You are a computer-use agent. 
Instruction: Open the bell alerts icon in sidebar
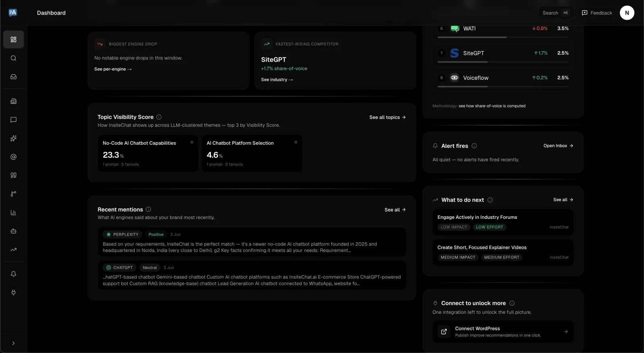click(13, 274)
